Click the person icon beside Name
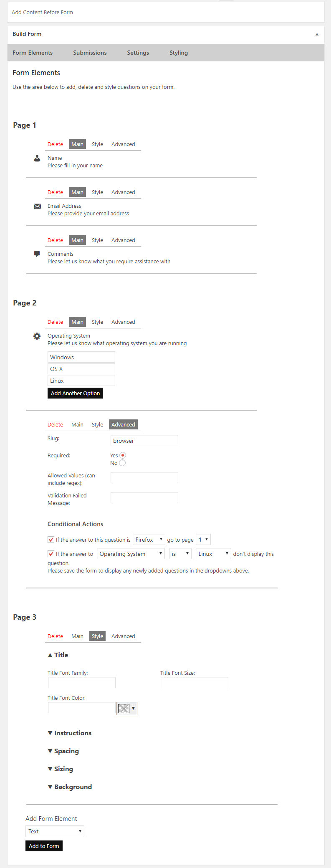Screen dimensions: 331x868 click(x=37, y=158)
